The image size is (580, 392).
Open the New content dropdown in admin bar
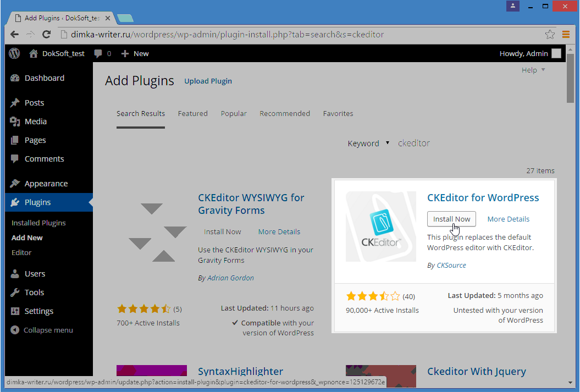[x=135, y=54]
